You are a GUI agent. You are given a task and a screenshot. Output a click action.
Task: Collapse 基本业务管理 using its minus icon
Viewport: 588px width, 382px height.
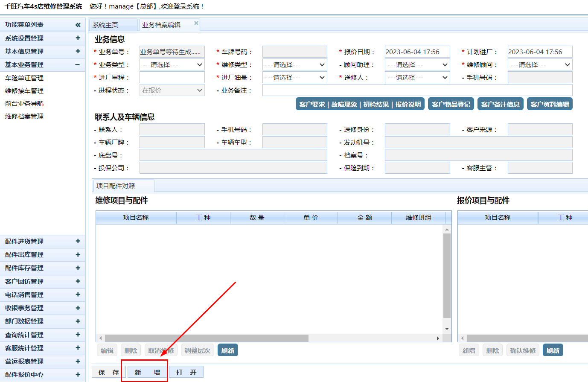click(x=78, y=64)
